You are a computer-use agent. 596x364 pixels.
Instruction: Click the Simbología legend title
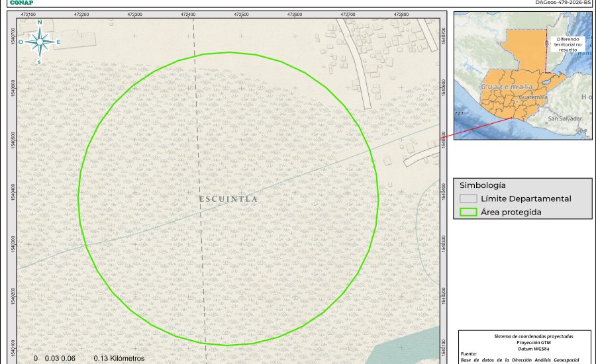(483, 185)
